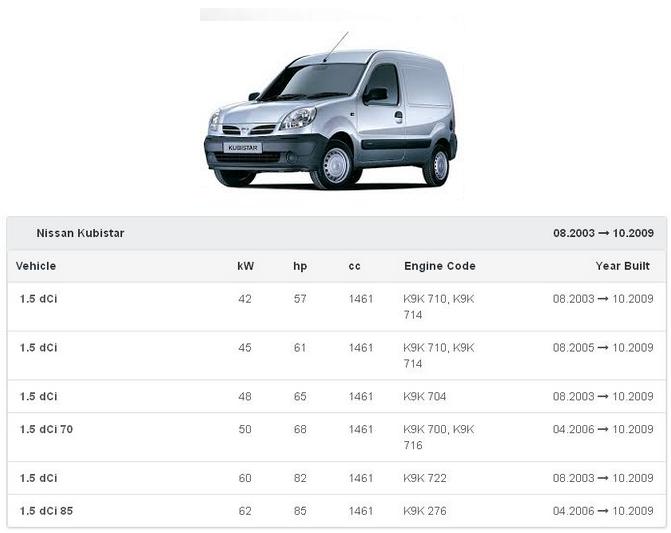Click the hp column header
671x533 pixels.
pos(300,266)
